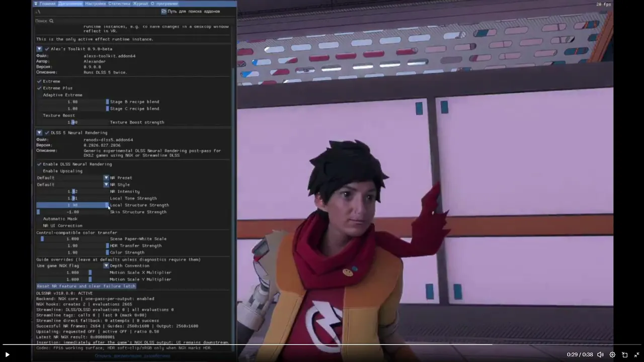Open the NR Preset dropdown
Image resolution: width=644 pixels, height=362 pixels.
click(72, 178)
